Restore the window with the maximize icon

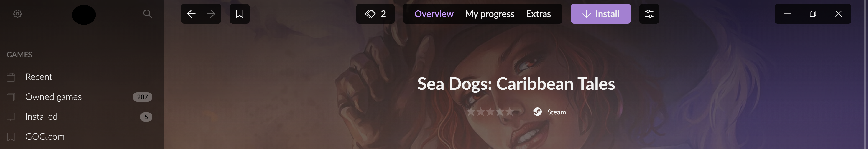pos(813,14)
